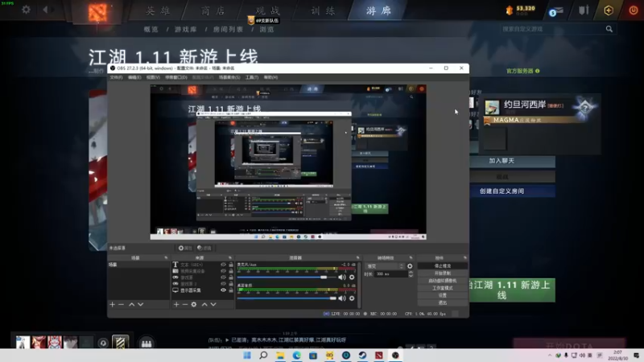The image size is (644, 362).
Task: Open the Dota party members icon
Action: point(147,343)
